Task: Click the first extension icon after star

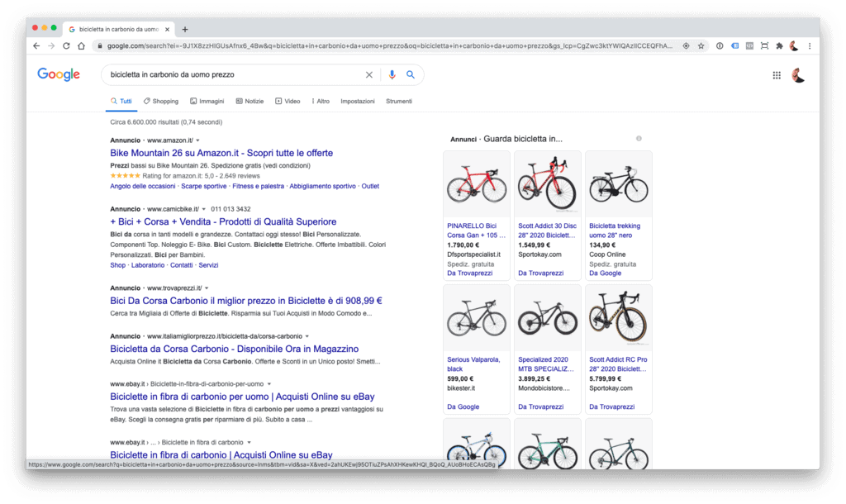Action: pyautogui.click(x=720, y=46)
